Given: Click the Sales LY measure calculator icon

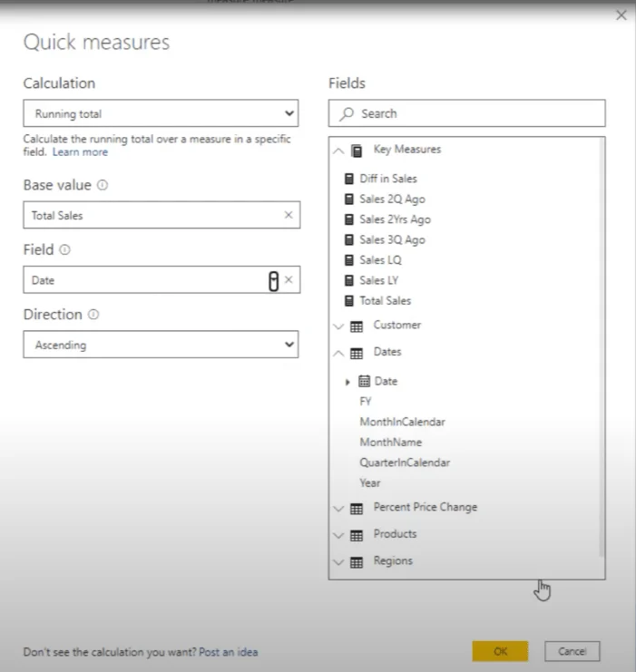Looking at the screenshot, I should tap(349, 280).
